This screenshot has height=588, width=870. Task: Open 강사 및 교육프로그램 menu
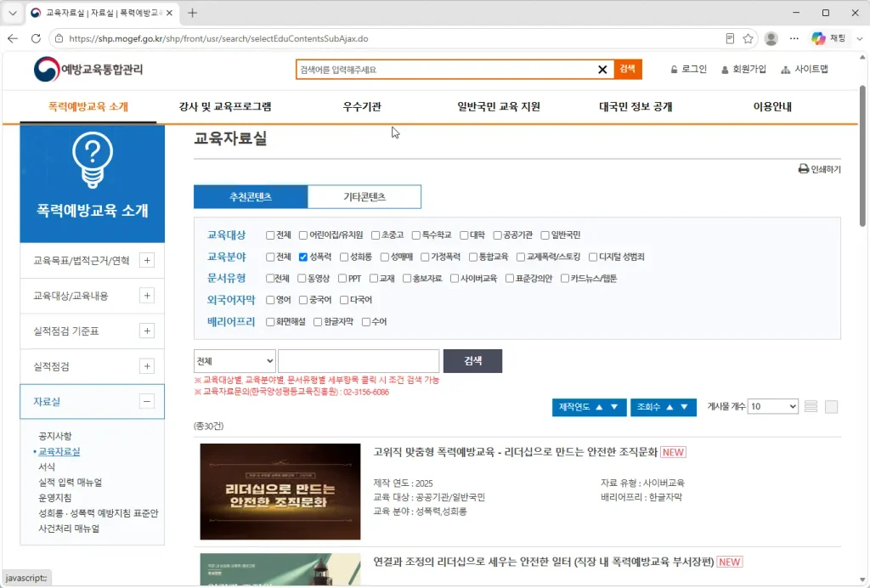(224, 106)
